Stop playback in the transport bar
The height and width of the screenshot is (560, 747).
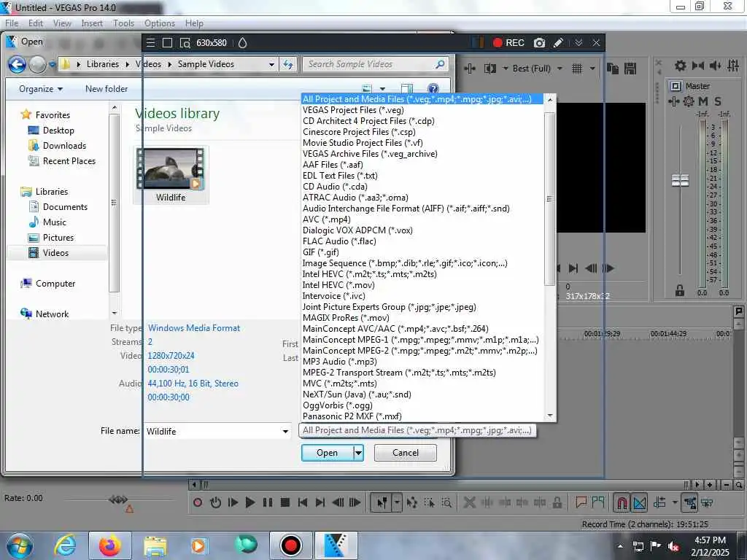coord(285,502)
